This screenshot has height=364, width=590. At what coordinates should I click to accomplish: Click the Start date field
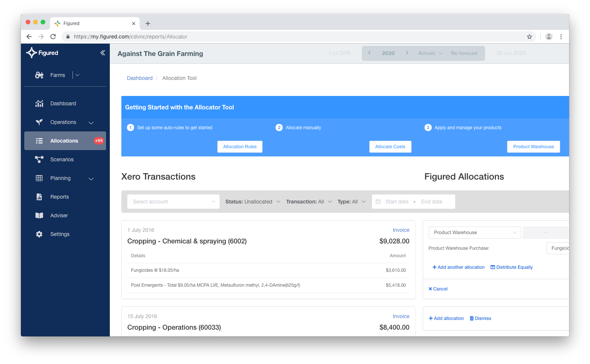(397, 202)
